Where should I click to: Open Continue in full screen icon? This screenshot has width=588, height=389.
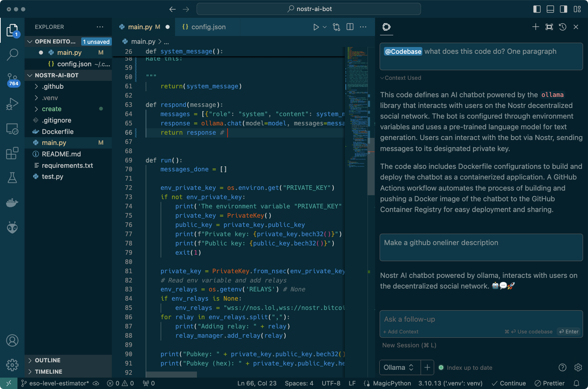[x=549, y=27]
